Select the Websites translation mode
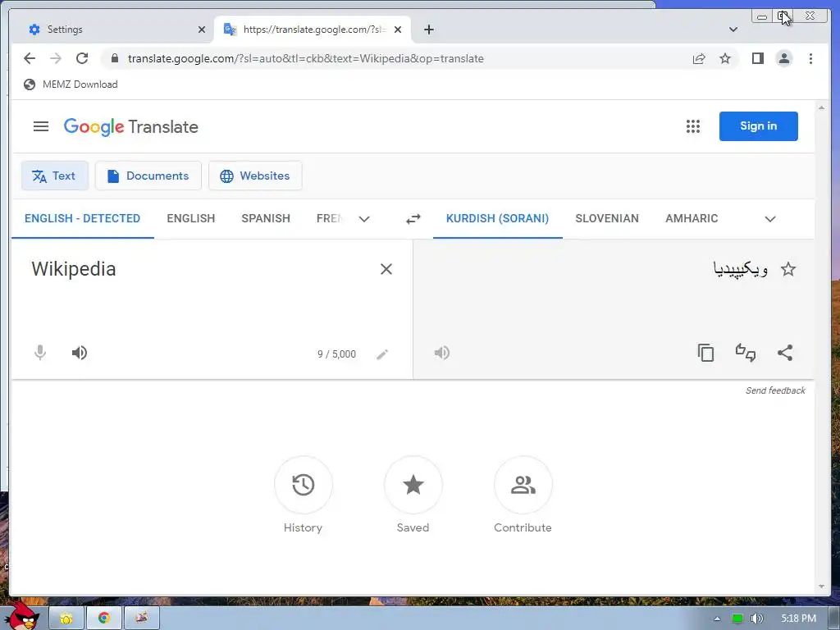 pos(255,176)
